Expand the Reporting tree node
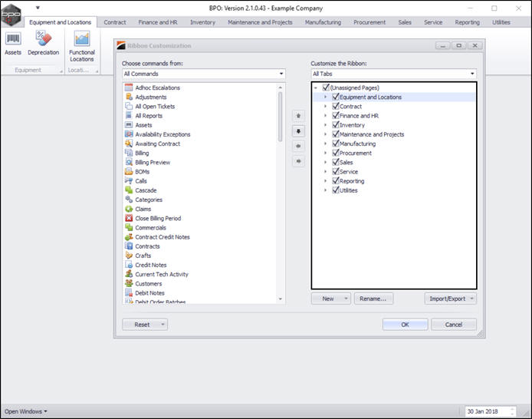The image size is (532, 419). (x=325, y=181)
